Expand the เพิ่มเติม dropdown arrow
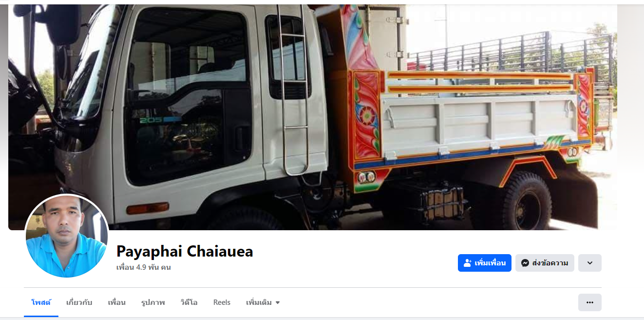This screenshot has height=320, width=644. 278,303
